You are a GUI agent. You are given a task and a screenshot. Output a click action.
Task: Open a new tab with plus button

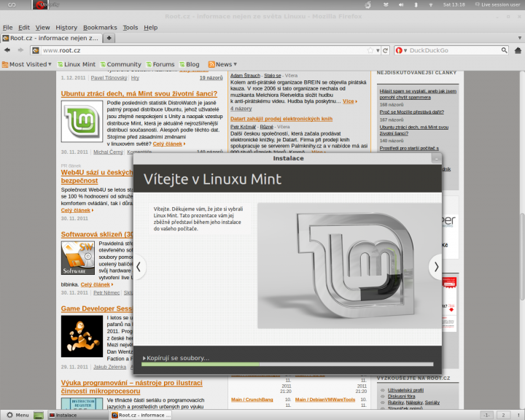tap(109, 38)
